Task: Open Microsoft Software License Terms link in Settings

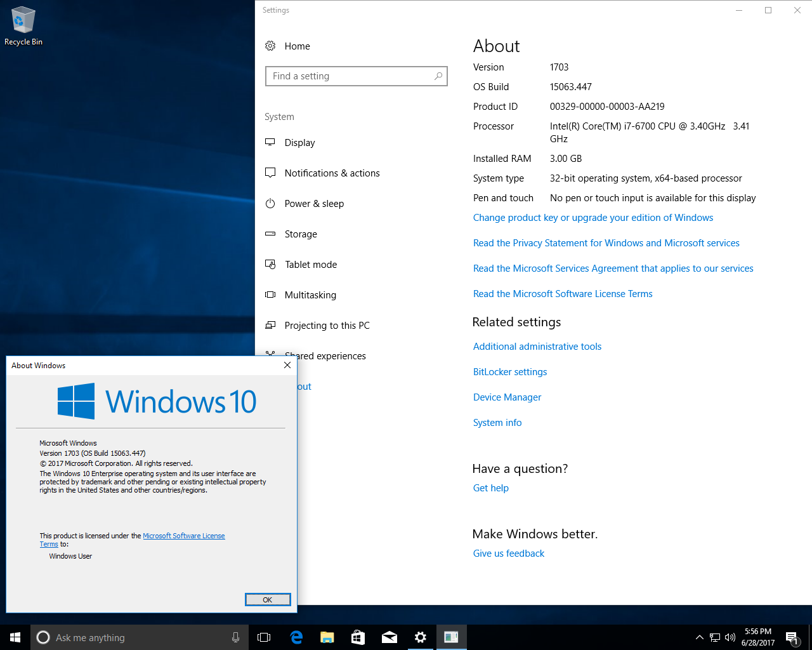Action: click(x=563, y=294)
